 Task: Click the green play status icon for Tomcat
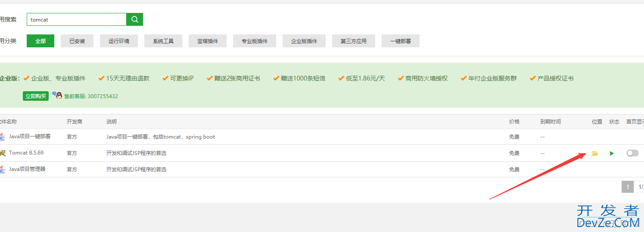[612, 153]
